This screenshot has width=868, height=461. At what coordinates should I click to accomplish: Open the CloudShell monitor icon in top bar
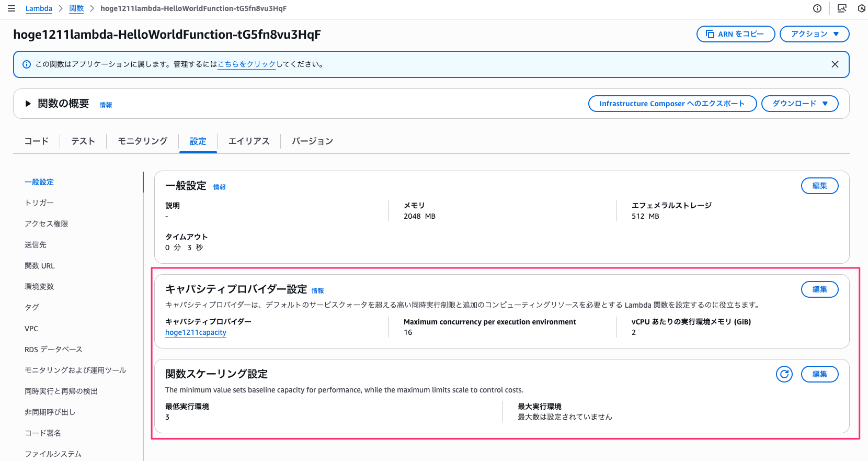pos(842,8)
